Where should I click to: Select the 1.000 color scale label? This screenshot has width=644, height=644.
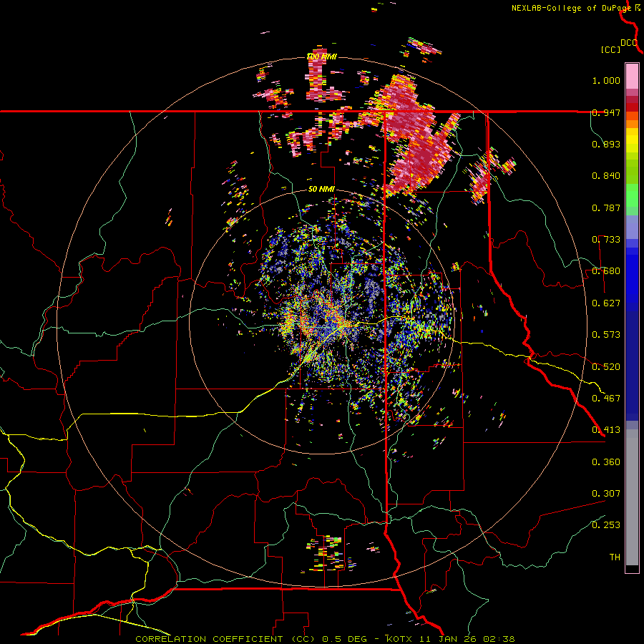tap(606, 80)
